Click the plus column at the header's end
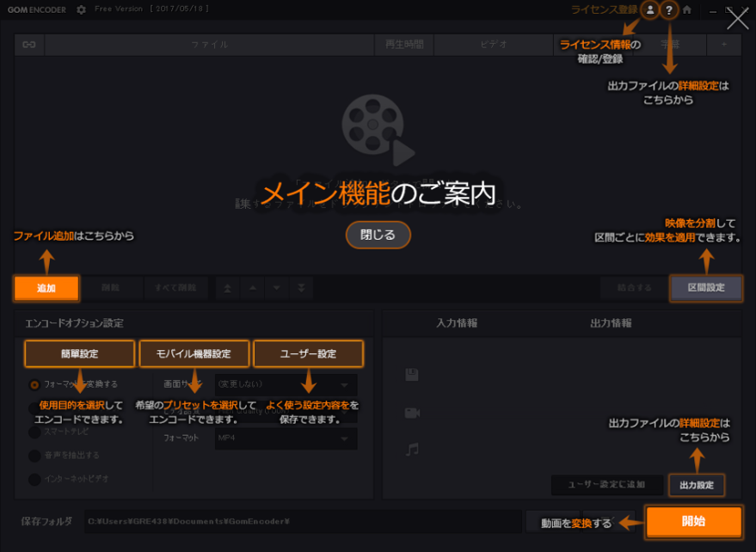Image resolution: width=756 pixels, height=552 pixels. tap(723, 45)
